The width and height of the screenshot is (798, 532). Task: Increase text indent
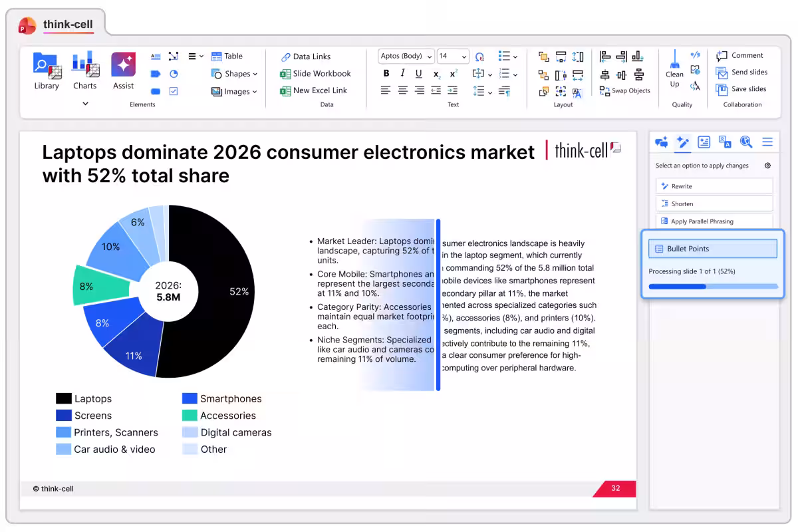click(453, 90)
